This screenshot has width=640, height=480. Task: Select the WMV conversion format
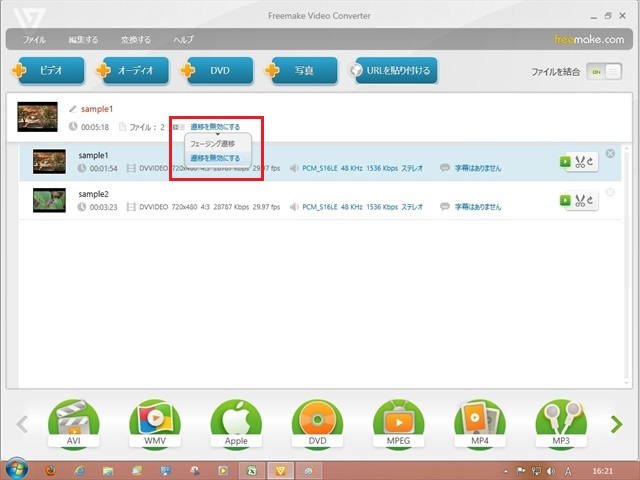(x=154, y=424)
